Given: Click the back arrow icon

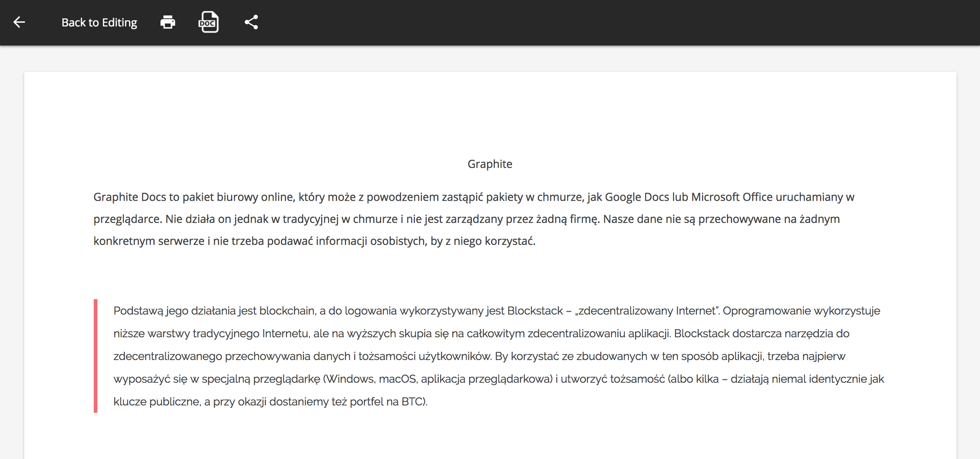Looking at the screenshot, I should [x=19, y=22].
